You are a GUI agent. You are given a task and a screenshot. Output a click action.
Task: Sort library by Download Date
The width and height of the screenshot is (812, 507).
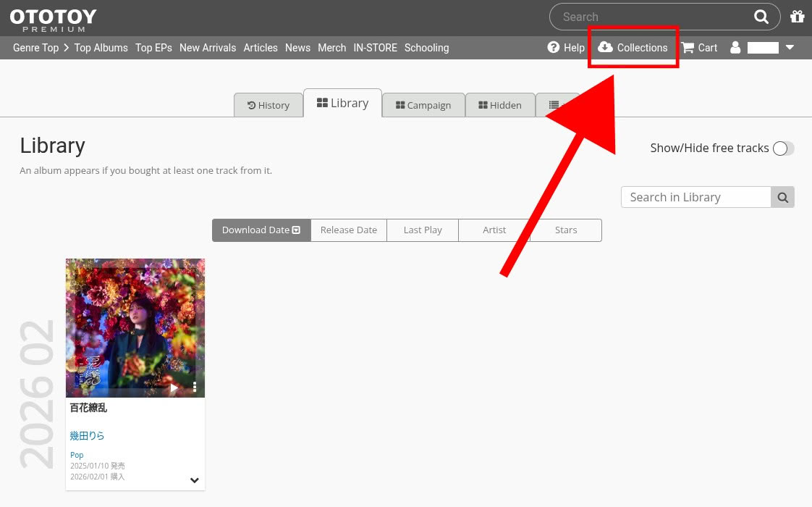[261, 230]
